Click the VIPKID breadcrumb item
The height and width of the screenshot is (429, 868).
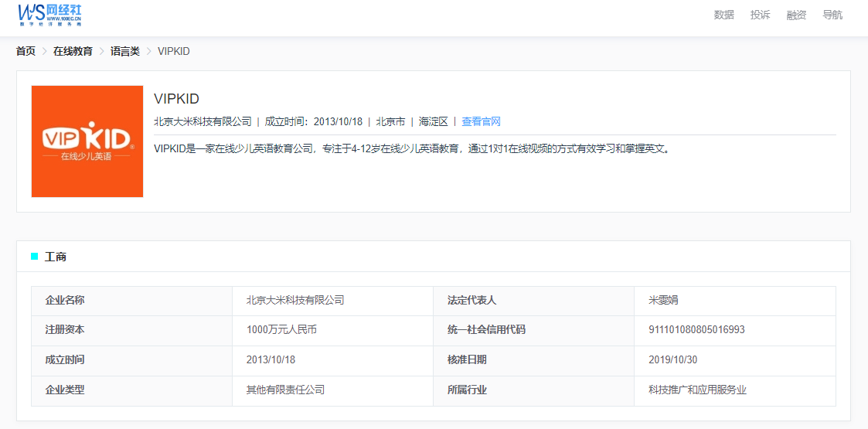pos(173,51)
